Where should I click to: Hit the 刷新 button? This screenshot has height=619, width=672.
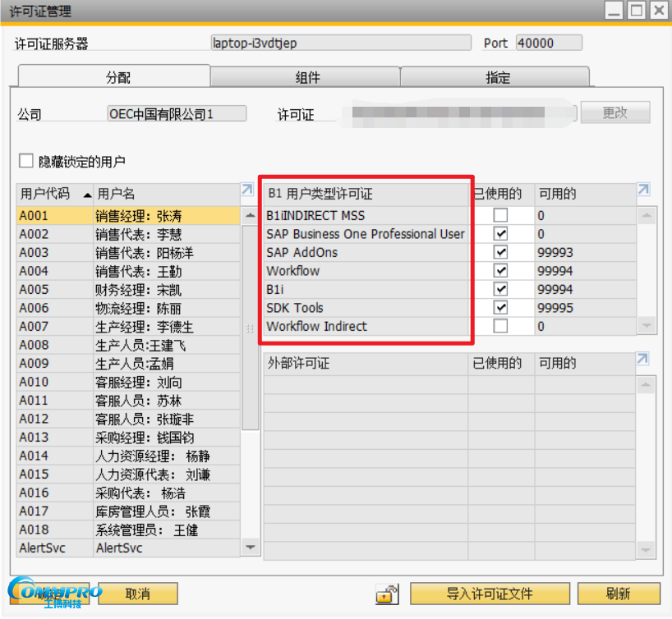pyautogui.click(x=618, y=594)
